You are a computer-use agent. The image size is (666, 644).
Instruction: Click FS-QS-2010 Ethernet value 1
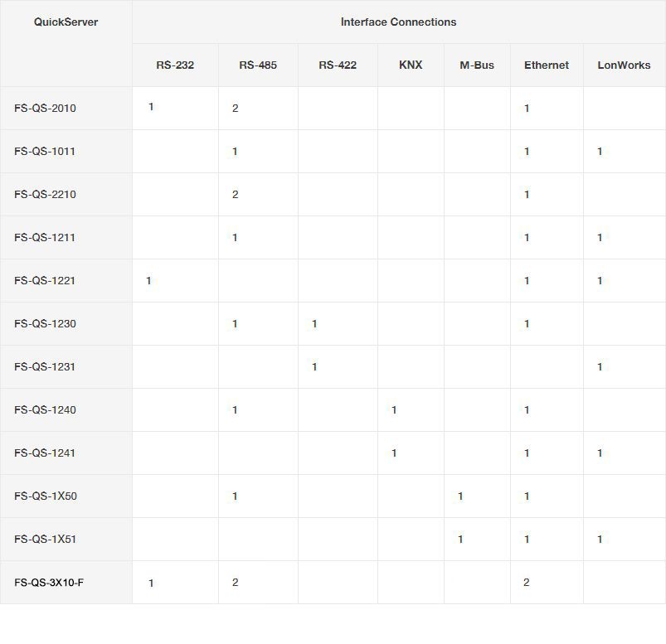(527, 109)
